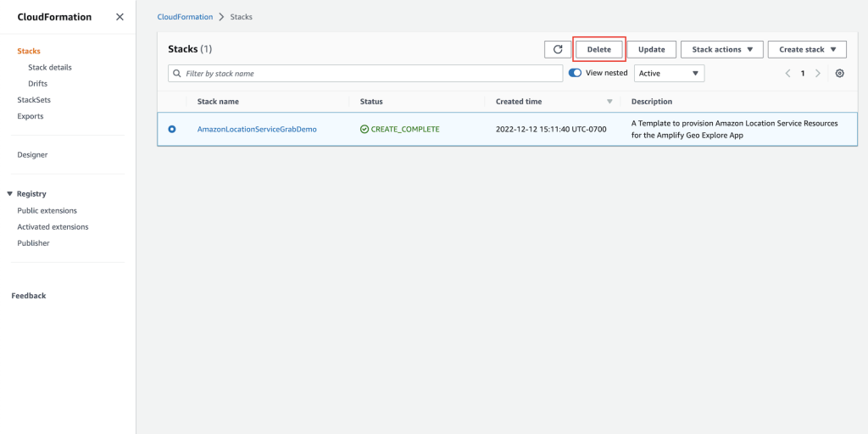The image size is (868, 434).
Task: Open the Create stack dropdown
Action: click(x=807, y=49)
